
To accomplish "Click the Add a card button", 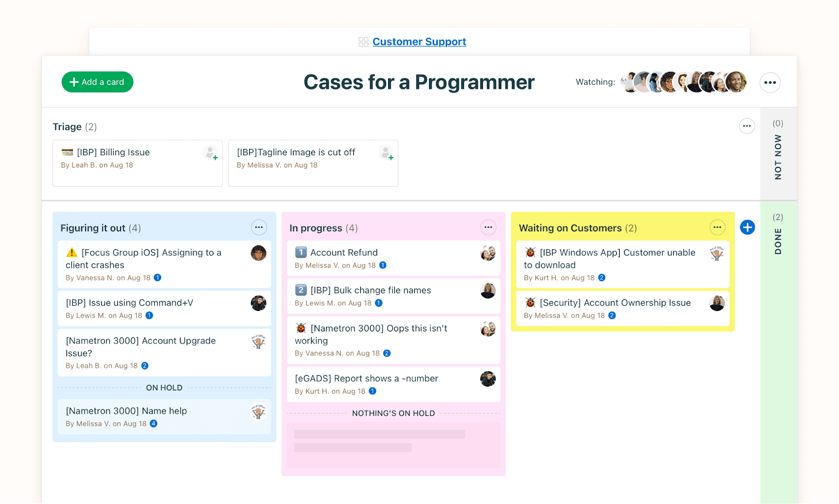I will (98, 82).
